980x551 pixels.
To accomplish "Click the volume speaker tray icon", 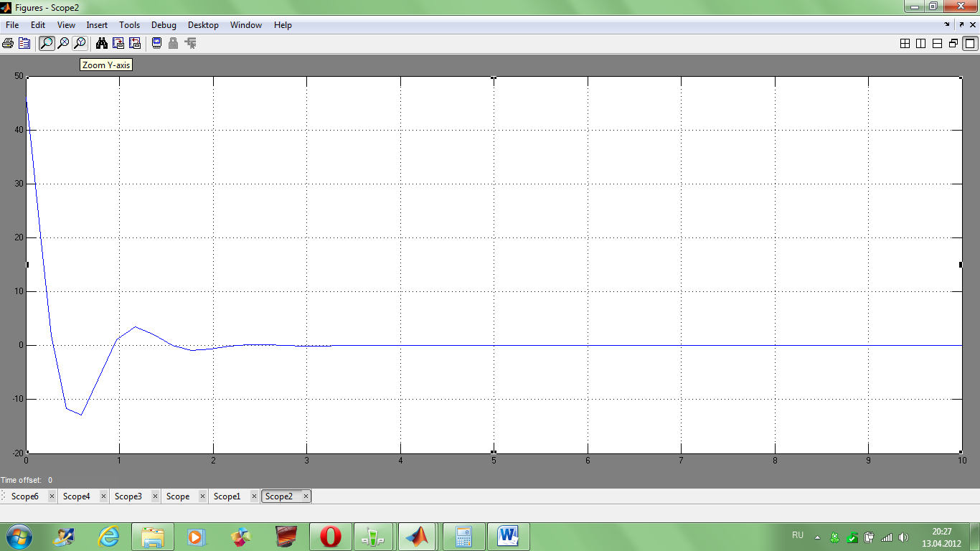I will [903, 537].
